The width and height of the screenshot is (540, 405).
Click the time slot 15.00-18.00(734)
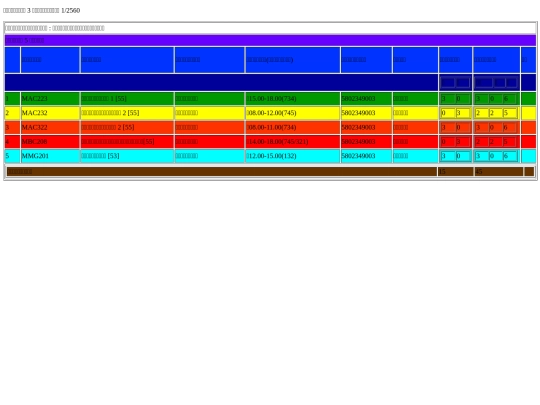click(x=272, y=99)
